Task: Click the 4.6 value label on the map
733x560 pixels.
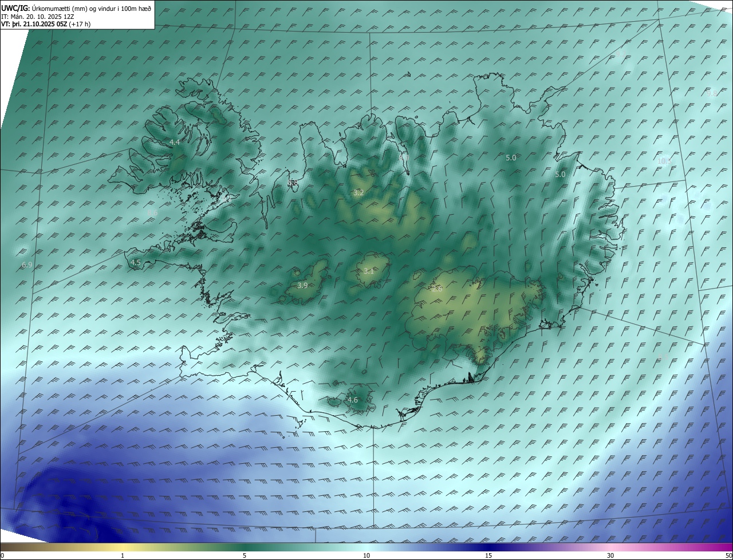Action: pyautogui.click(x=353, y=400)
